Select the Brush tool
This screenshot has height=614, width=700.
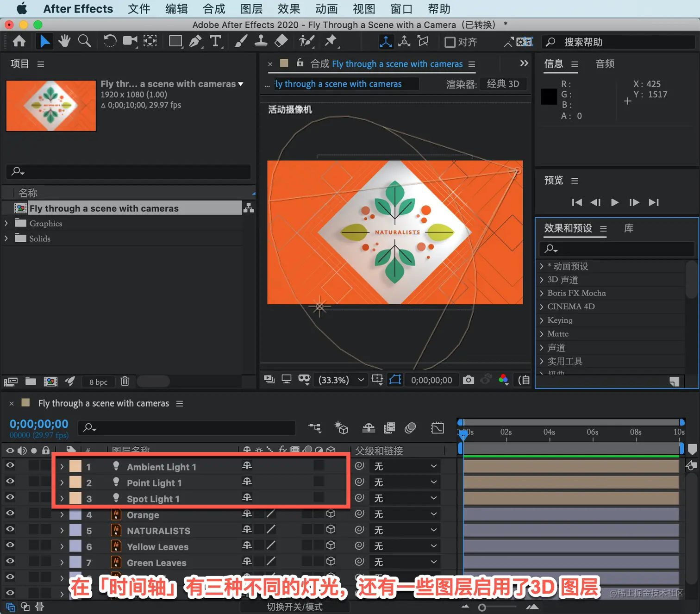click(x=241, y=42)
